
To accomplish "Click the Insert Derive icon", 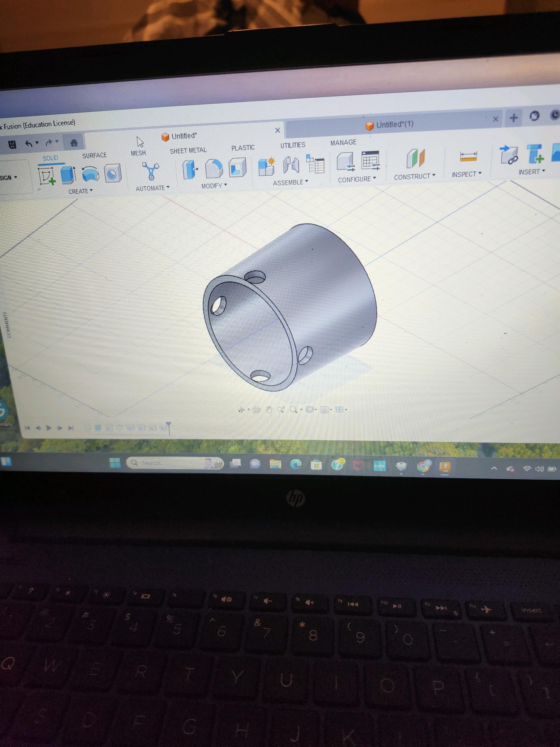I will tap(508, 154).
